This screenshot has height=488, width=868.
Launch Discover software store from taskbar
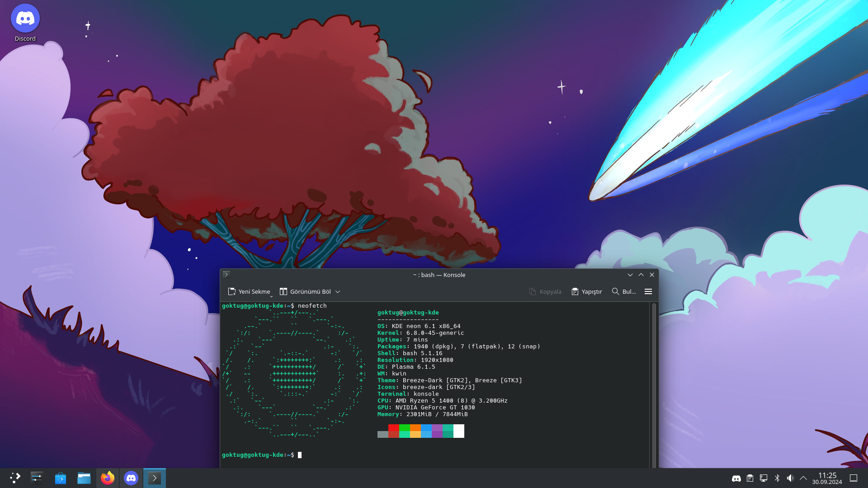61,478
